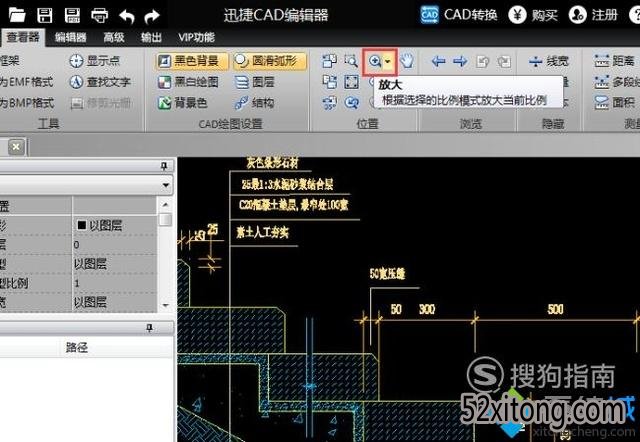Close the open document tab
The width and height of the screenshot is (640, 442).
coord(16,147)
